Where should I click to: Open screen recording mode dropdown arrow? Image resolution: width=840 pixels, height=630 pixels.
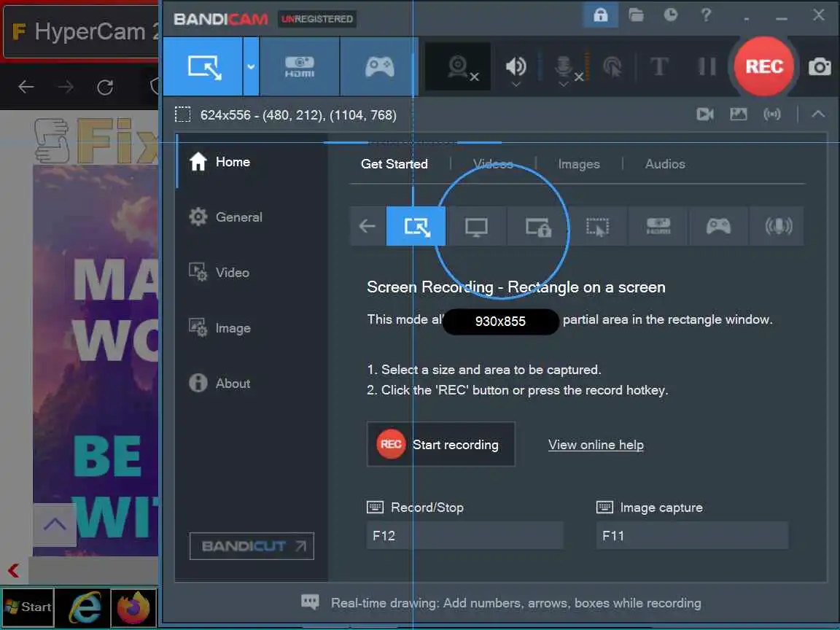[251, 66]
